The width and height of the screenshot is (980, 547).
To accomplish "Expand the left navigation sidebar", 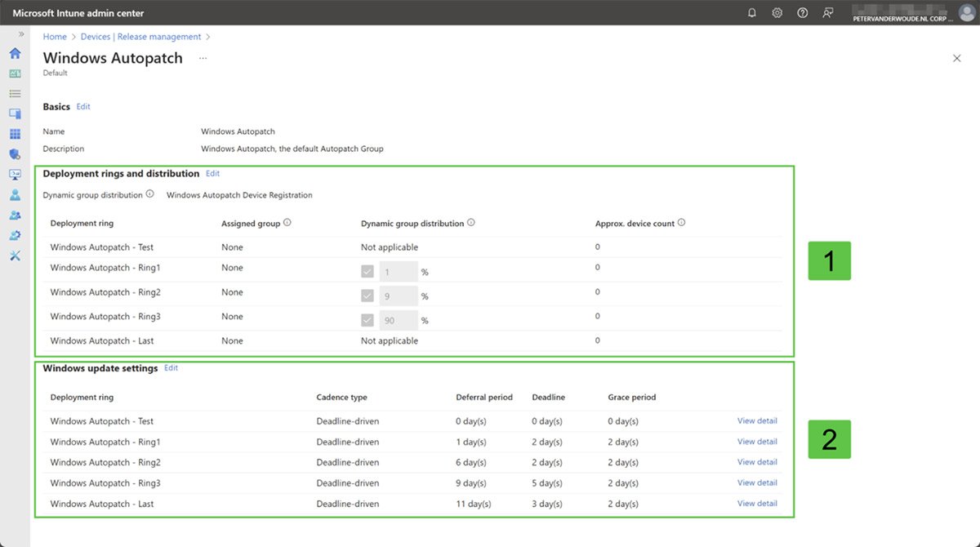I will point(21,34).
